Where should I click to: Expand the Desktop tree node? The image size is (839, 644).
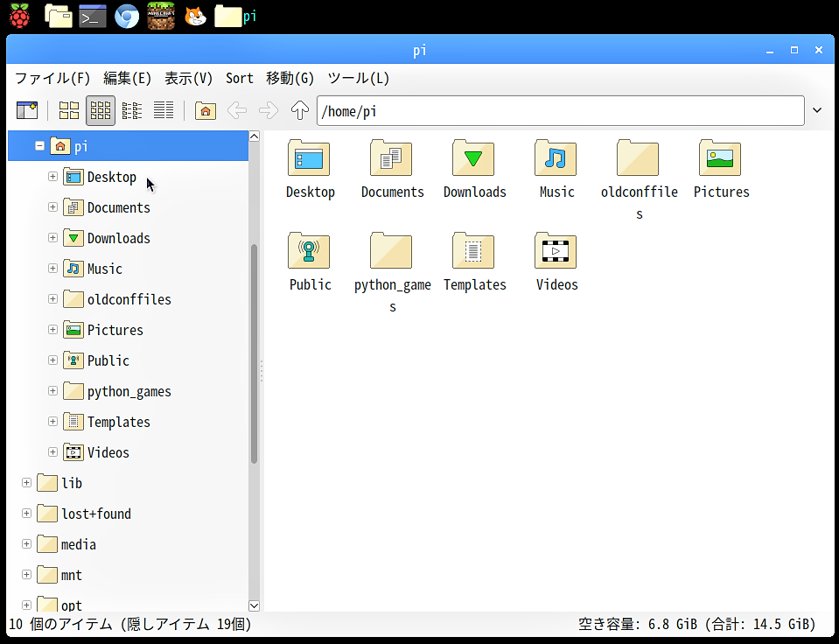[x=52, y=176]
